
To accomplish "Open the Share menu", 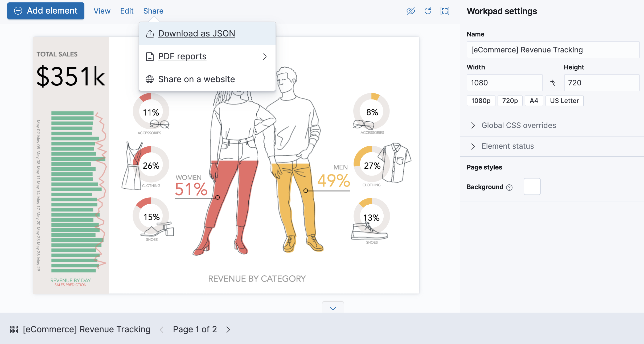I will coord(153,11).
